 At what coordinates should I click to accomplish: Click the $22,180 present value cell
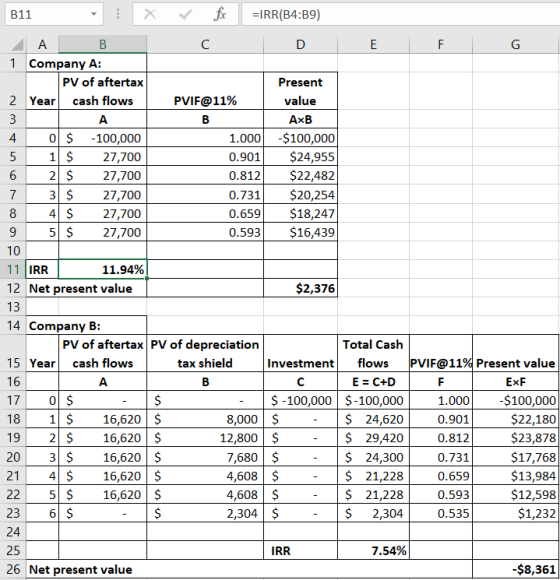click(516, 419)
